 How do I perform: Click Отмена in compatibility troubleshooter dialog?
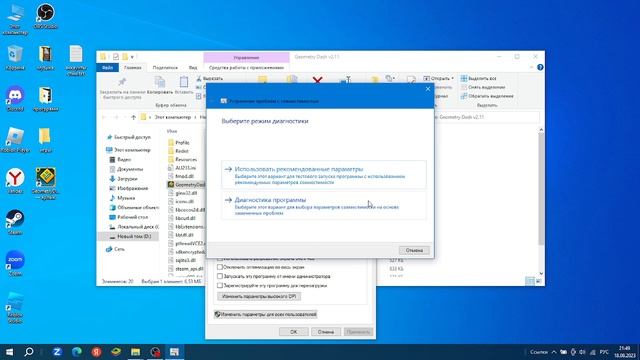click(414, 250)
